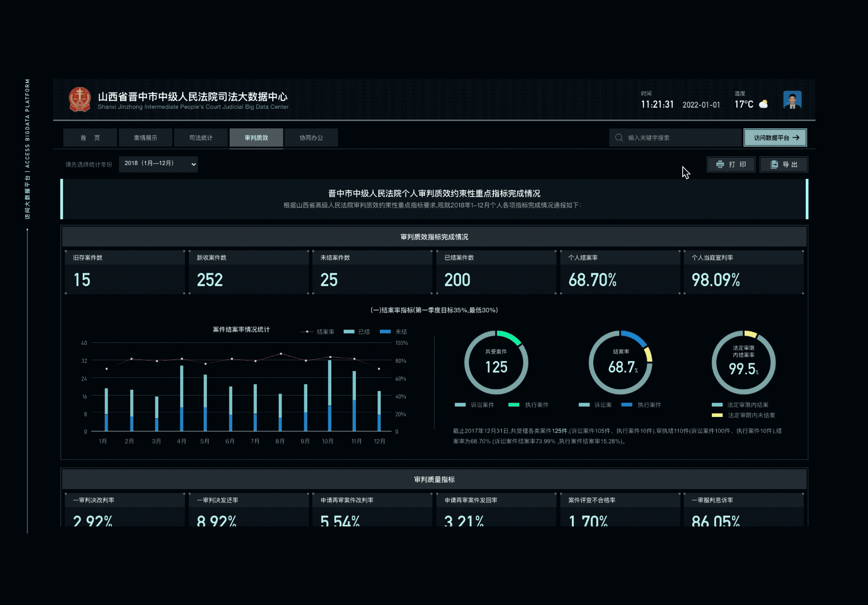The width and height of the screenshot is (868, 605).
Task: Toggle 执行案件 legend under 共受案件 donut
Action: point(528,405)
